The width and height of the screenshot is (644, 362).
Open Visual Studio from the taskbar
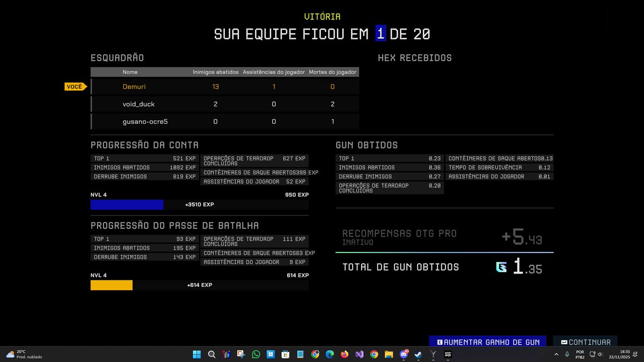tap(359, 354)
